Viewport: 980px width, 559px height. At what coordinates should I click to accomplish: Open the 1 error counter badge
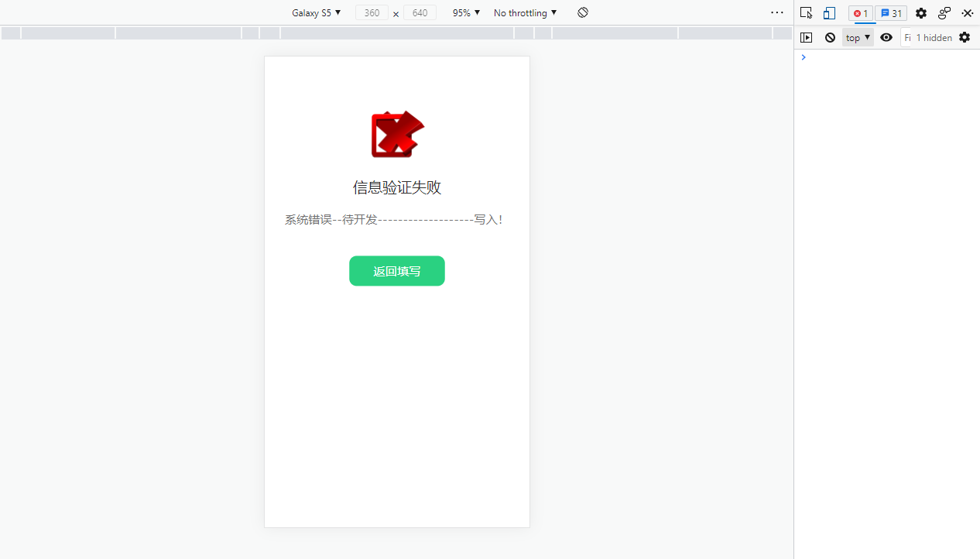pos(861,13)
